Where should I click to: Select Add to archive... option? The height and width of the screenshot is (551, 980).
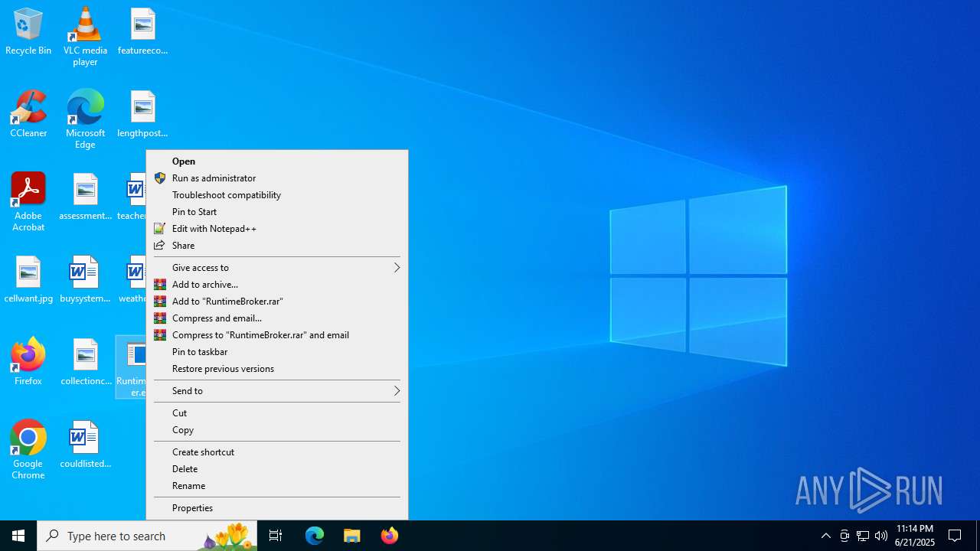[277, 285]
